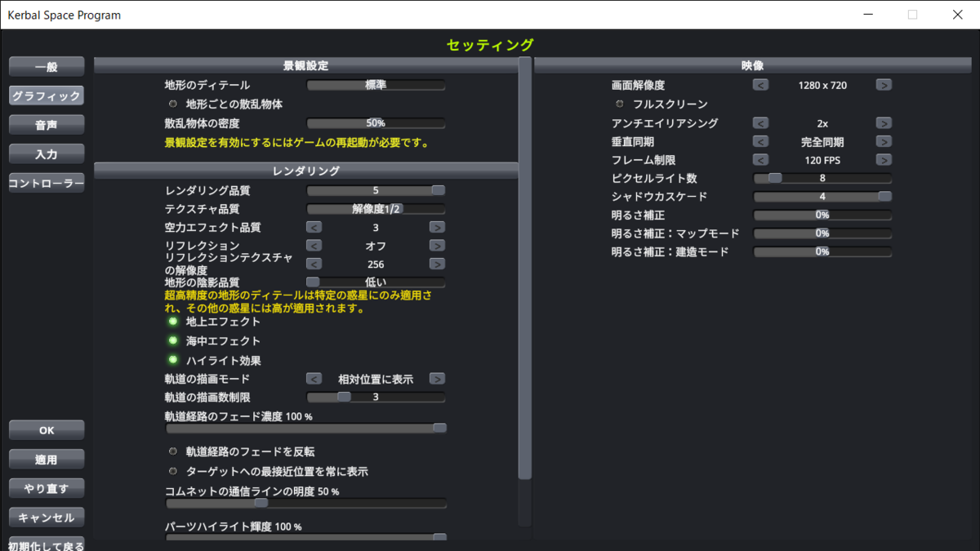980x551 pixels.
Task: Lower アンチエイリアシング using the left arrow
Action: 760,122
